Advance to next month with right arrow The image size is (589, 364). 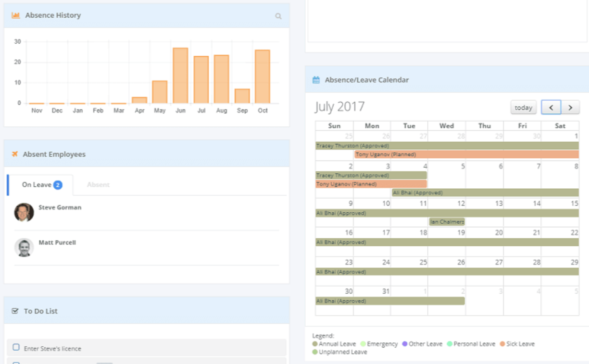570,108
